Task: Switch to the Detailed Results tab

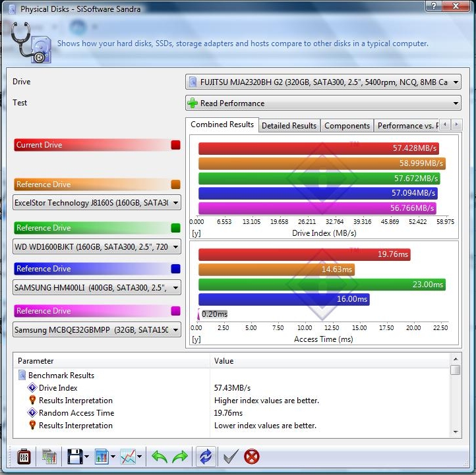Action: click(289, 126)
